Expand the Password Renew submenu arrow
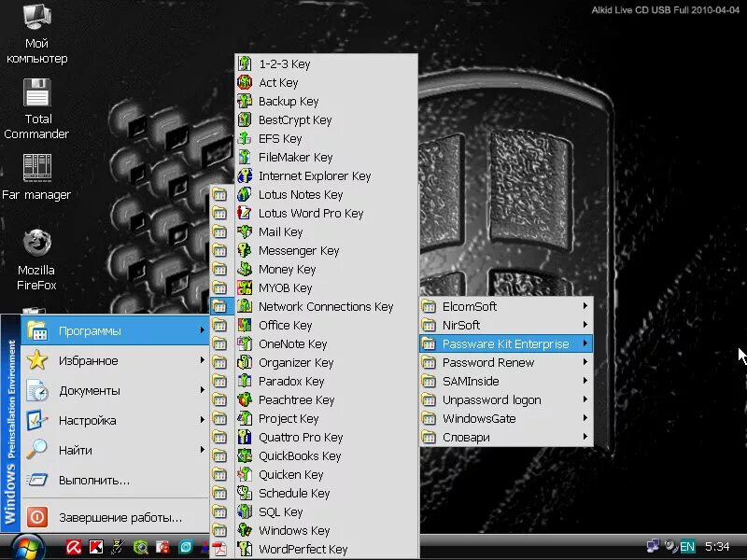The width and height of the screenshot is (747, 560). point(585,362)
